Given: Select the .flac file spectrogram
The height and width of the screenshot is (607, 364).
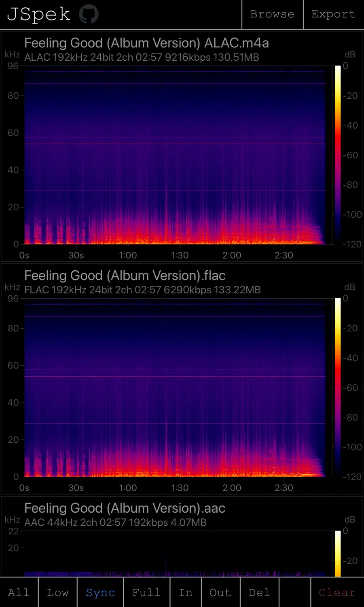Looking at the screenshot, I should [175, 388].
